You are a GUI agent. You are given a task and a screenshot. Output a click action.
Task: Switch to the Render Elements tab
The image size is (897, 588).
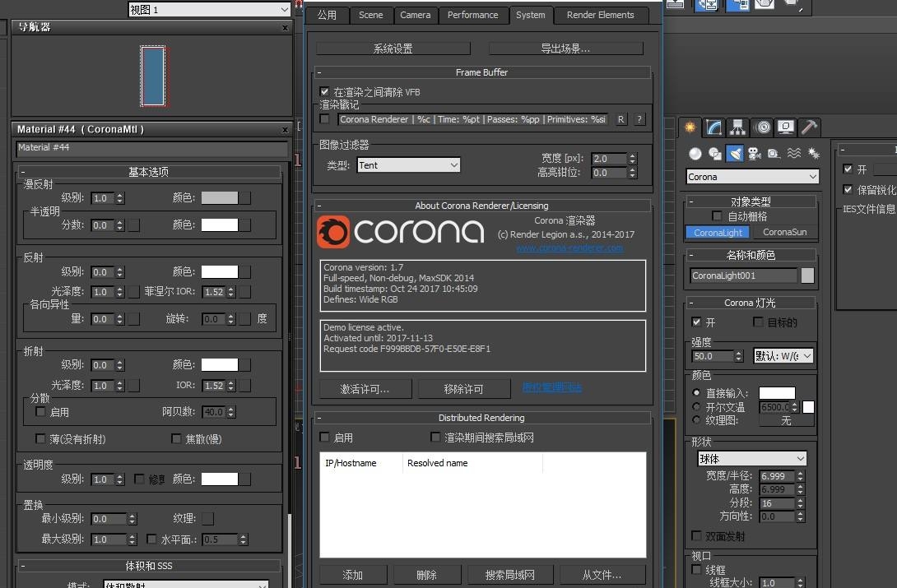click(x=602, y=15)
